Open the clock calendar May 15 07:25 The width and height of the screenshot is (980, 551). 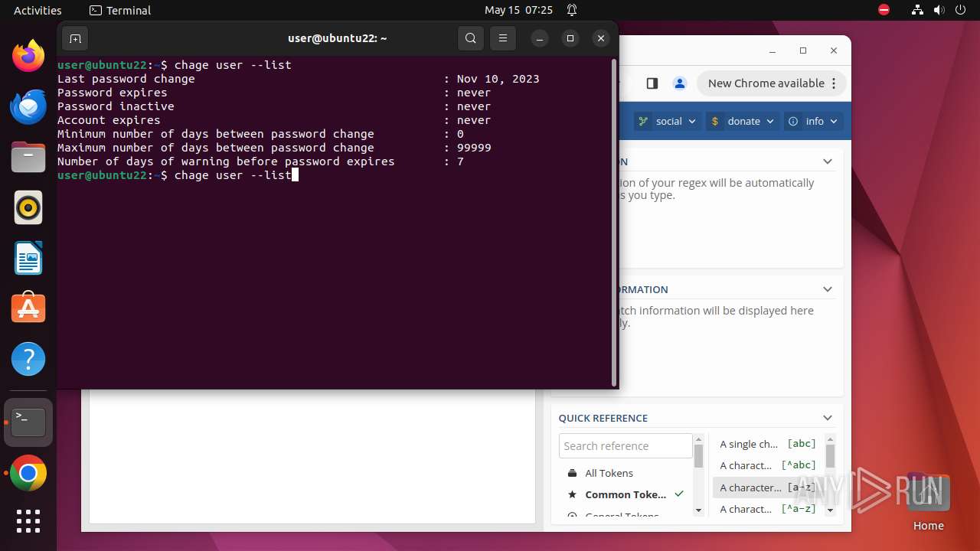click(x=518, y=10)
